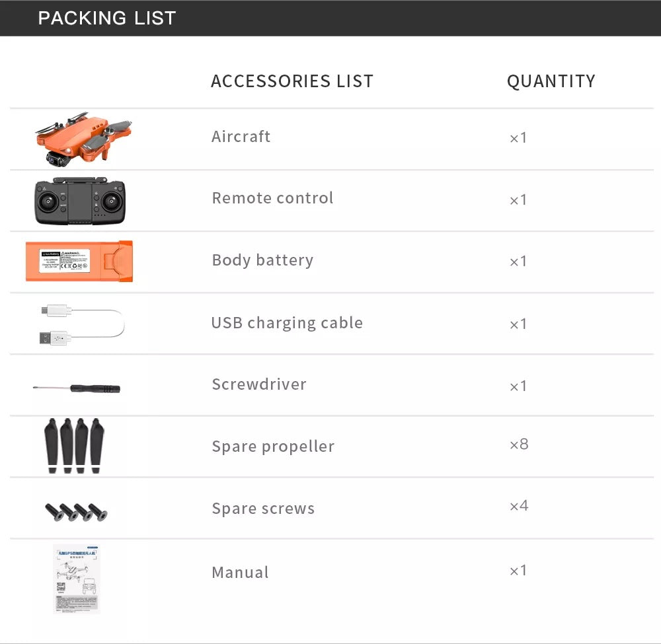
Task: Click the manual booklet image
Action: 77,579
